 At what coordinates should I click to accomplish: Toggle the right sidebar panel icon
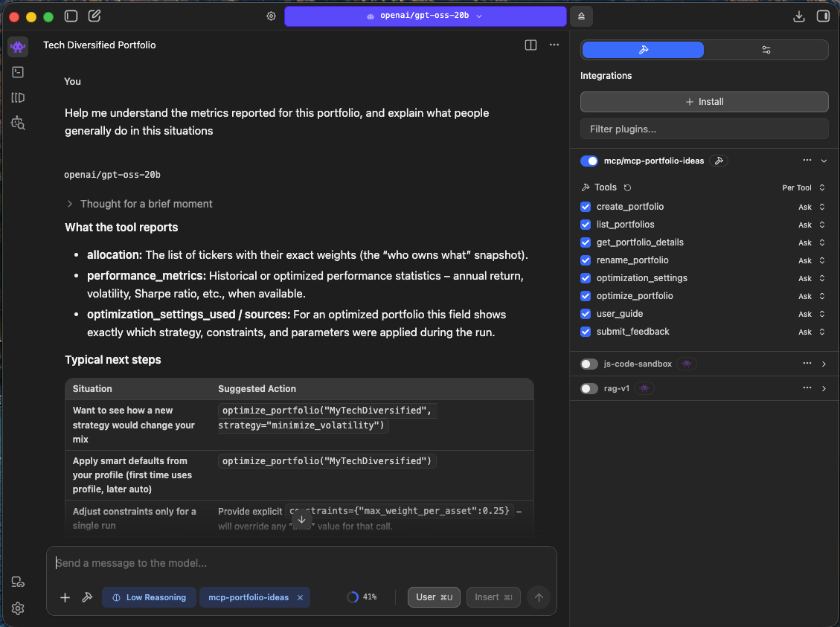[823, 16]
